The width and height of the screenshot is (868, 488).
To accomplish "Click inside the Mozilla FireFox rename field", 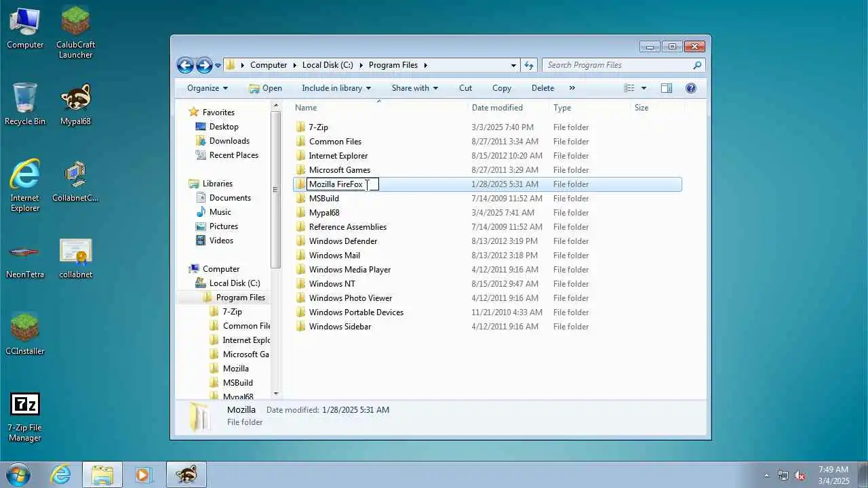I will point(342,184).
